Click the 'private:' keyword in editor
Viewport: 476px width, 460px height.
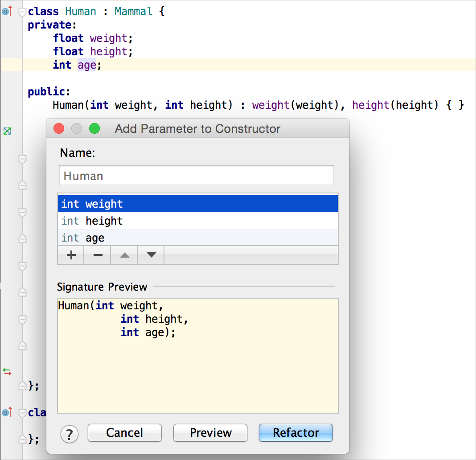click(x=52, y=25)
